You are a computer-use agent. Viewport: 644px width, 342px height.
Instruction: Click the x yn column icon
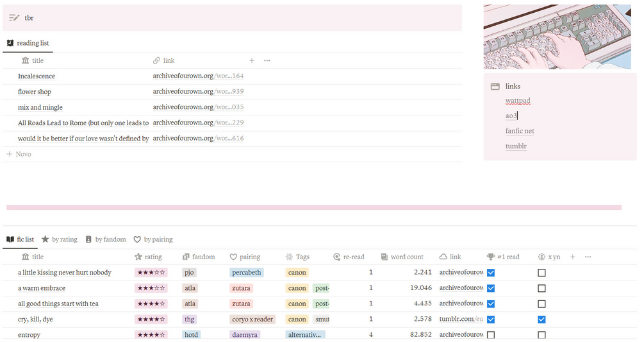541,257
